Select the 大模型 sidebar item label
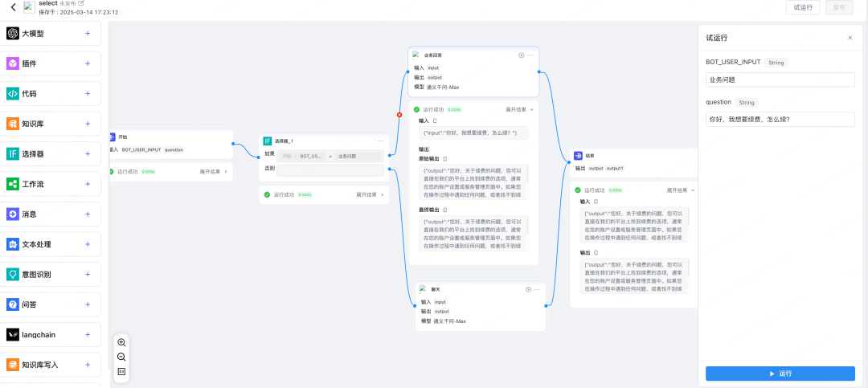 pos(33,34)
